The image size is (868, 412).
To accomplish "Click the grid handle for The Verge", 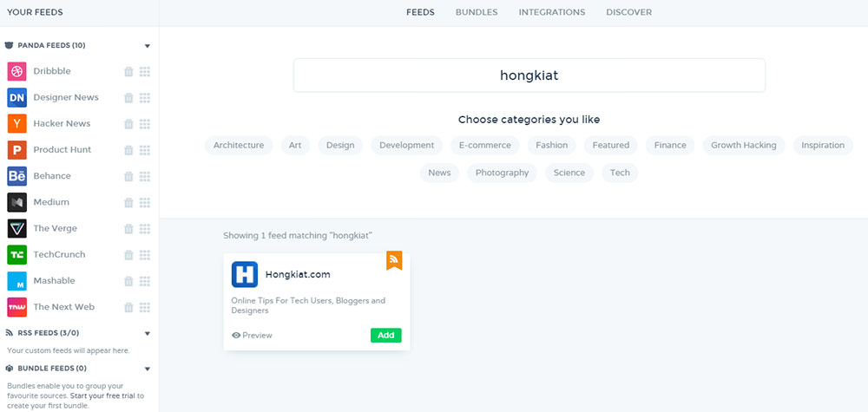I will point(145,228).
